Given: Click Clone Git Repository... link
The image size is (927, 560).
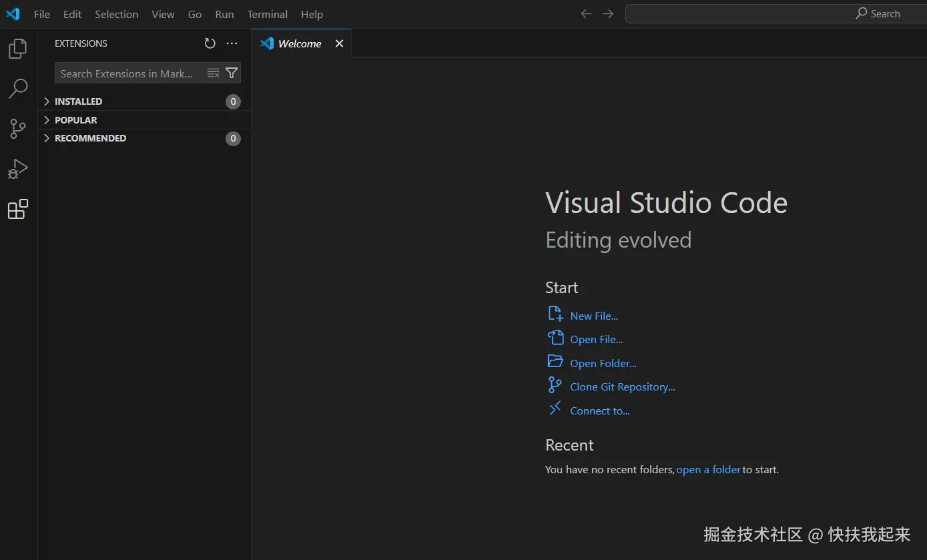Looking at the screenshot, I should pyautogui.click(x=622, y=387).
